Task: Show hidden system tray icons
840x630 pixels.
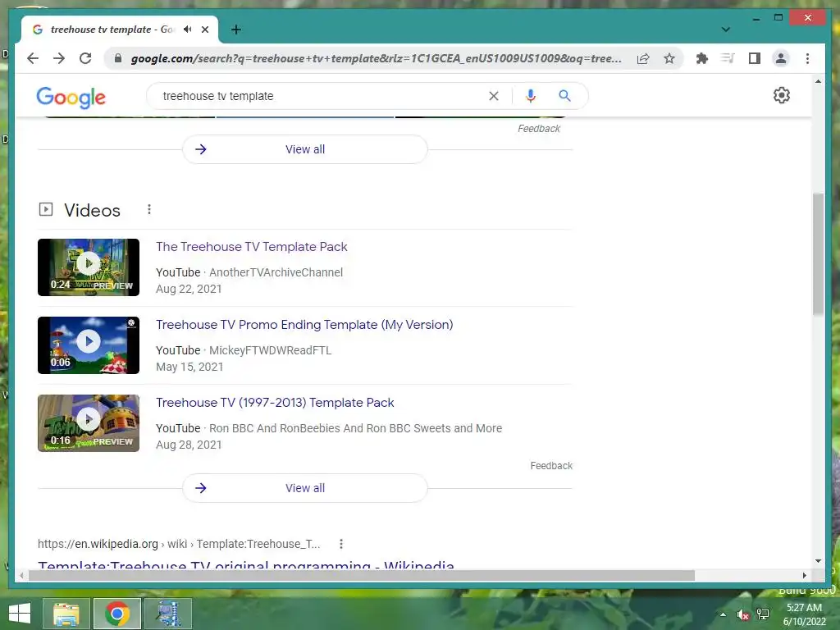Action: (723, 614)
